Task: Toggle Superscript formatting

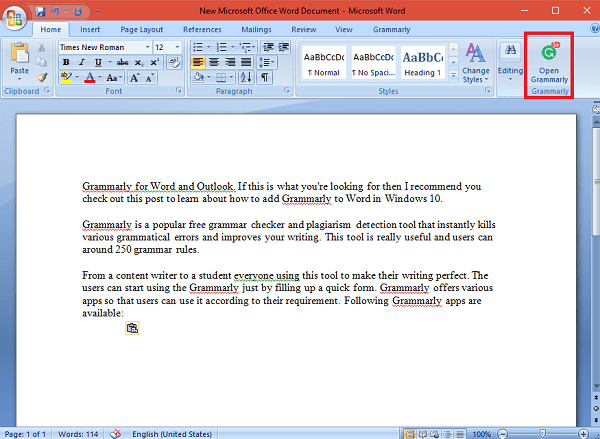Action: (154, 62)
